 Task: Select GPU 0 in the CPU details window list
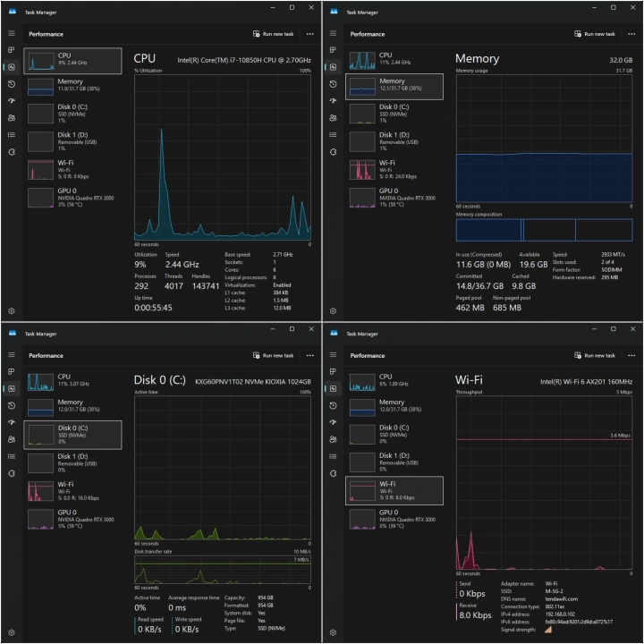point(73,198)
